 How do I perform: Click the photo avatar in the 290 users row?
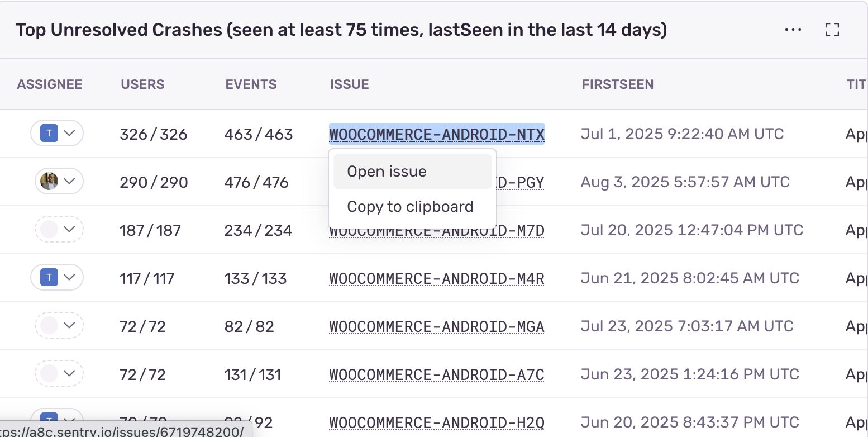point(49,181)
